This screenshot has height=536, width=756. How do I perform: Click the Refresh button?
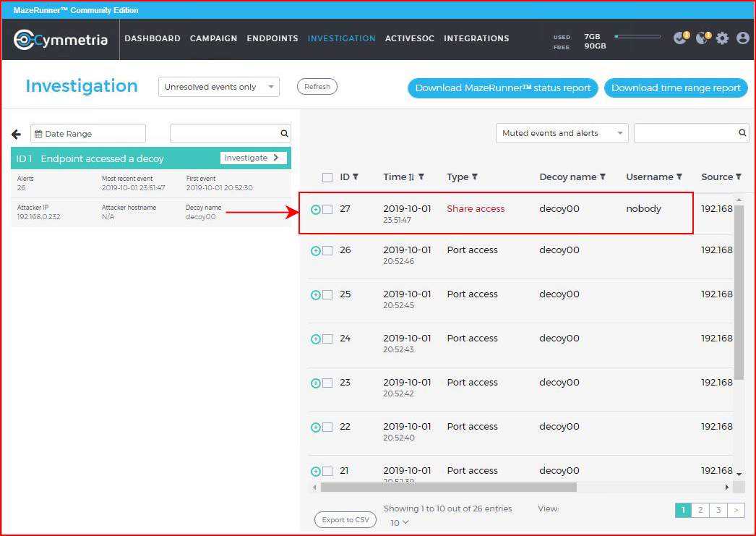point(317,87)
